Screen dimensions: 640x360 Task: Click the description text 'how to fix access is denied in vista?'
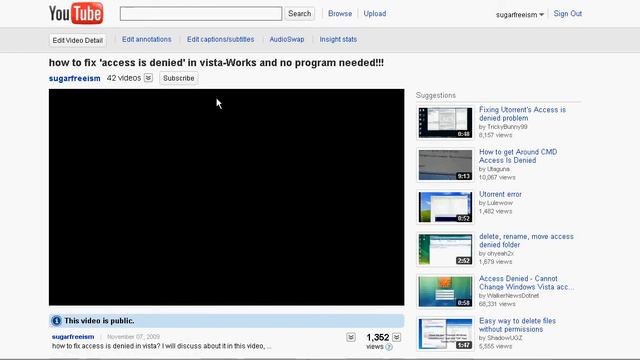(106, 346)
